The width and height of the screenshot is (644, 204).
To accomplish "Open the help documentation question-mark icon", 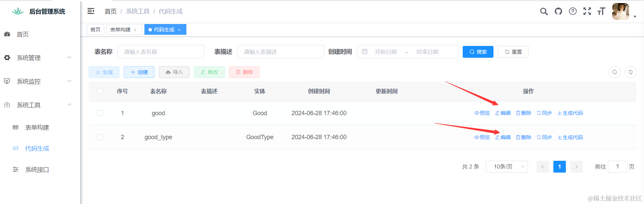I will [x=573, y=11].
